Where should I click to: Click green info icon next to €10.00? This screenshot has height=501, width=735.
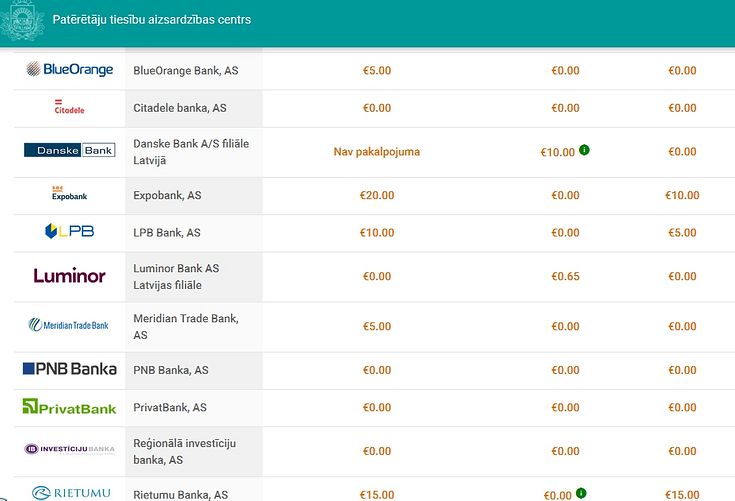pyautogui.click(x=584, y=150)
